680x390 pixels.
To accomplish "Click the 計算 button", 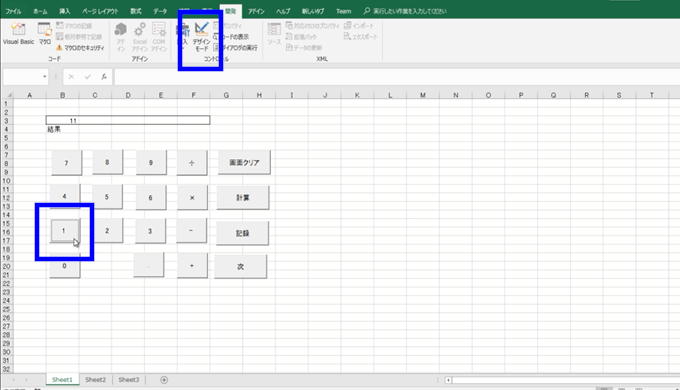I will coord(243,198).
